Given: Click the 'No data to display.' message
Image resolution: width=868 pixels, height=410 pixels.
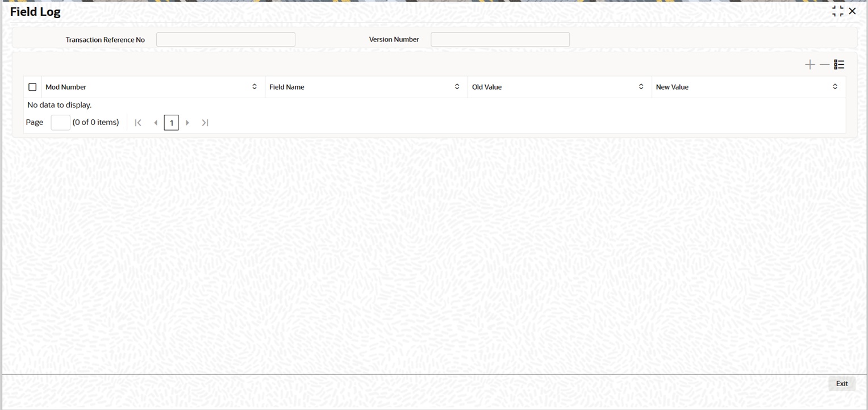Looking at the screenshot, I should click(x=60, y=105).
